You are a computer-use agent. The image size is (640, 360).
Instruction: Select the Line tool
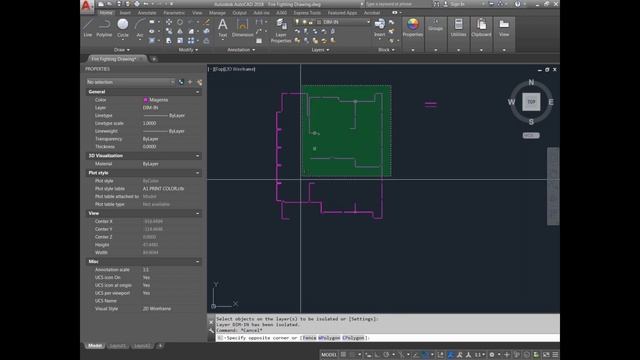[x=88, y=28]
